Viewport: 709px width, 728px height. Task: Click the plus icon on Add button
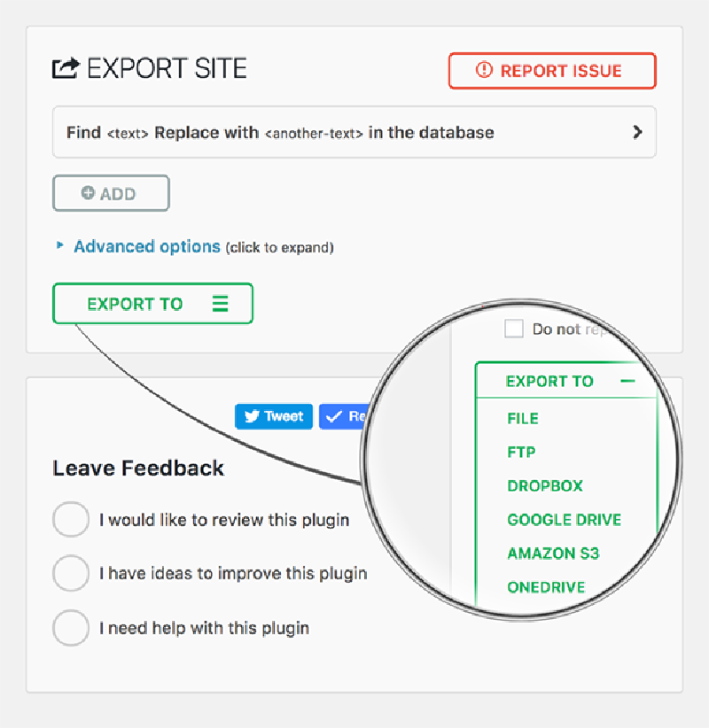[88, 193]
